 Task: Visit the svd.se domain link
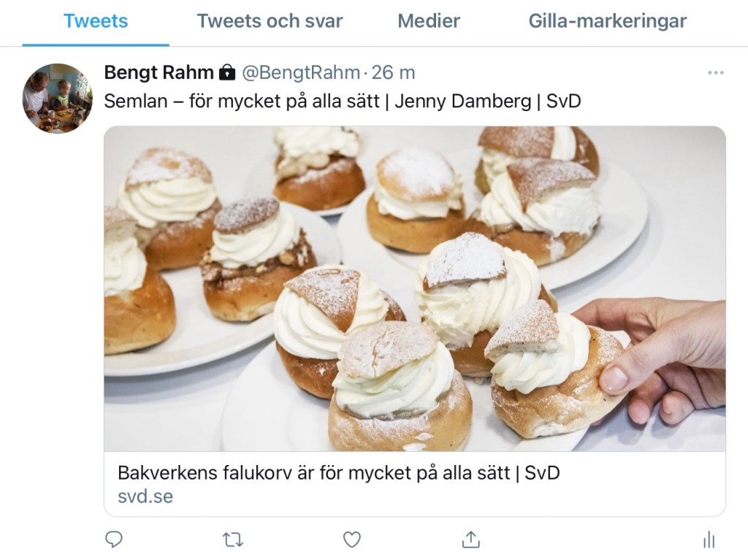point(145,497)
